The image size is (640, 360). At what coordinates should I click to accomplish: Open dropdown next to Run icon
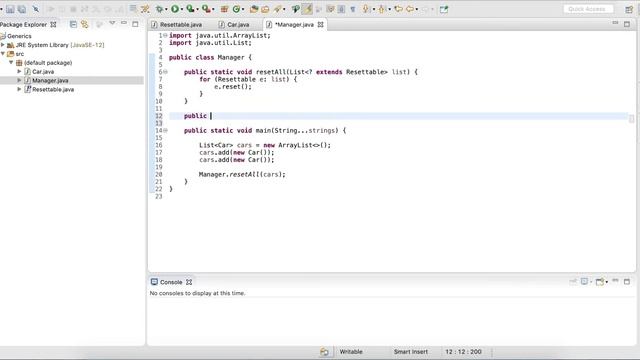(x=181, y=9)
